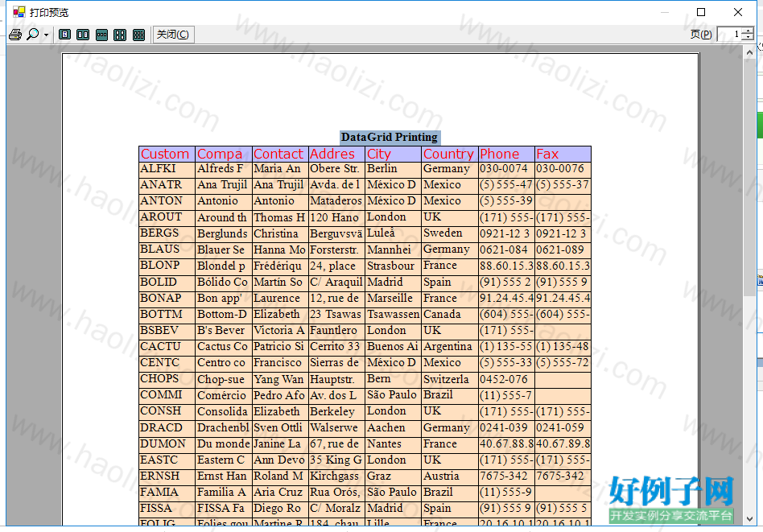Click the vertical scrollbar thumb
This screenshot has height=532, width=763.
[x=749, y=177]
